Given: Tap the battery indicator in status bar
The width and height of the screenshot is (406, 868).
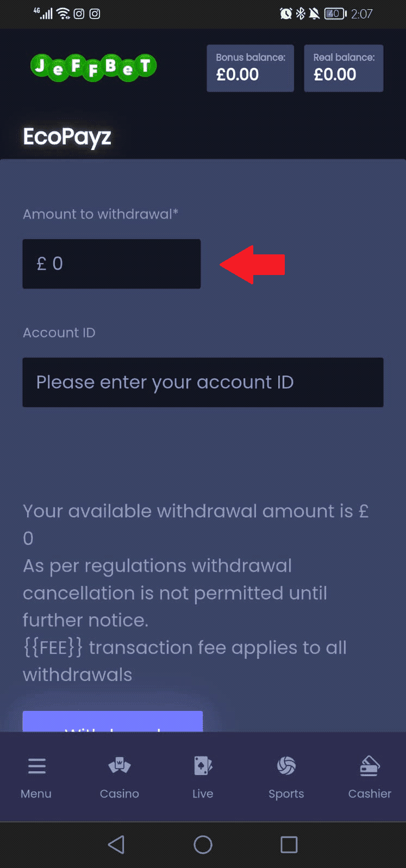Looking at the screenshot, I should point(335,14).
